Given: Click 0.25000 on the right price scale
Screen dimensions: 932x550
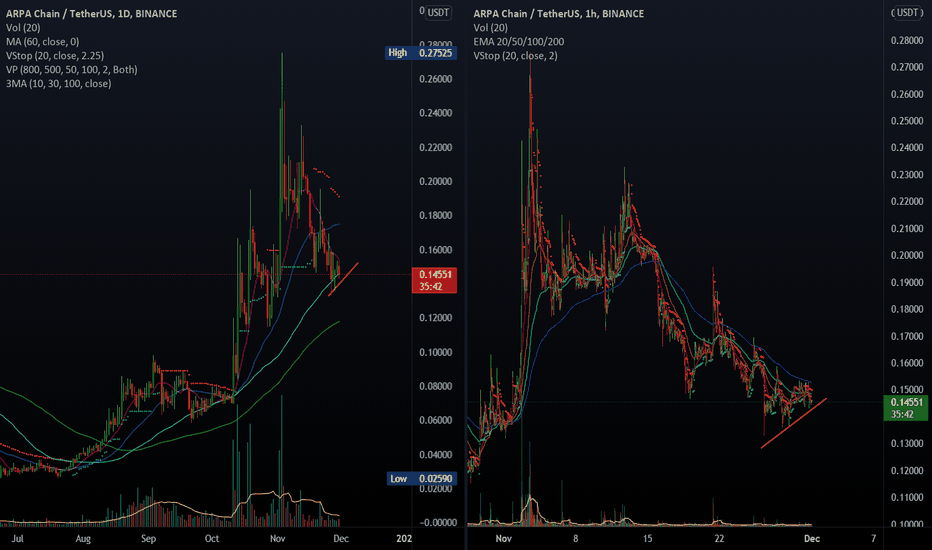Looking at the screenshot, I should point(907,121).
